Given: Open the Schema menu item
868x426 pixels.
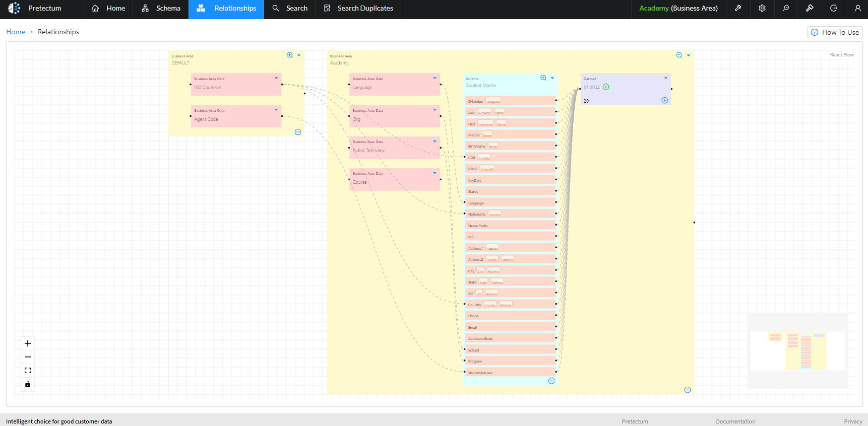Looking at the screenshot, I should coord(161,9).
